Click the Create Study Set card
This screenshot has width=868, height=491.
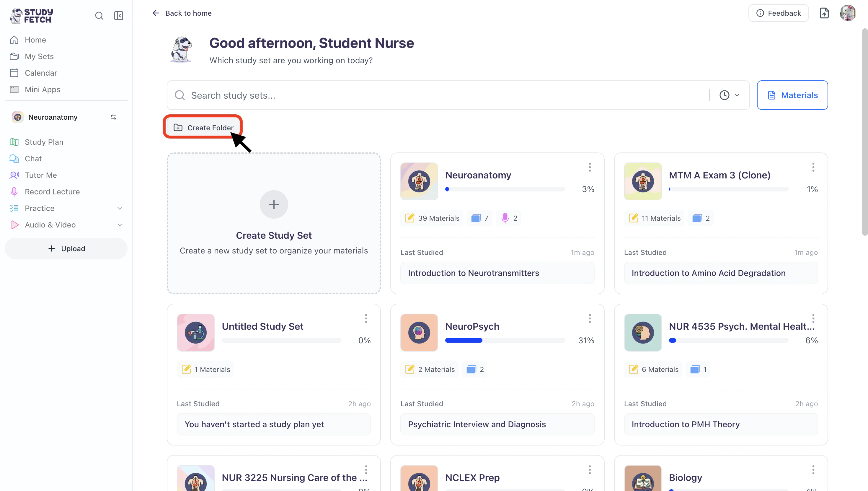tap(274, 223)
